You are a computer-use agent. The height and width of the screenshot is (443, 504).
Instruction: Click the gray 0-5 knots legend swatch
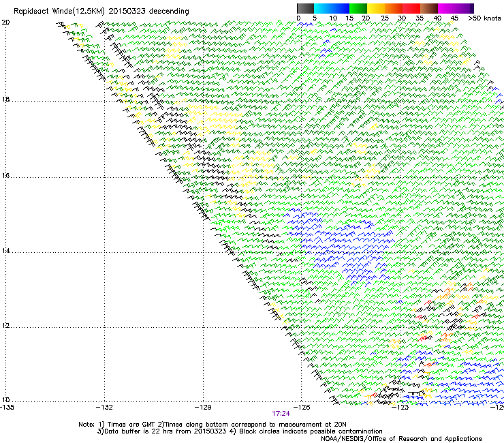(305, 8)
